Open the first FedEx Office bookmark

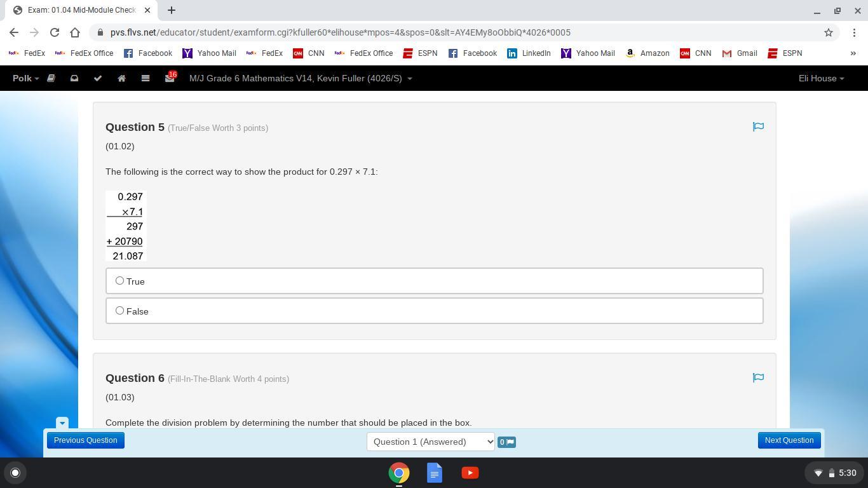(84, 53)
